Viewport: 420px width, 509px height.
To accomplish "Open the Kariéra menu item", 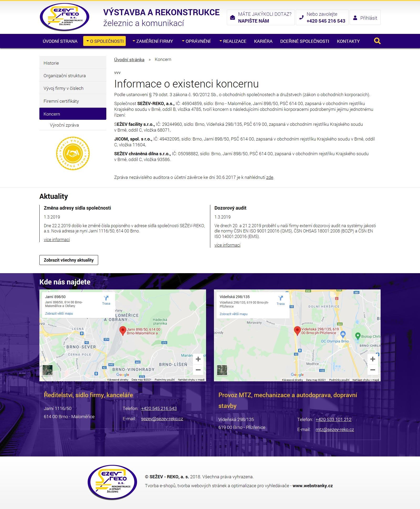I will click(x=263, y=41).
